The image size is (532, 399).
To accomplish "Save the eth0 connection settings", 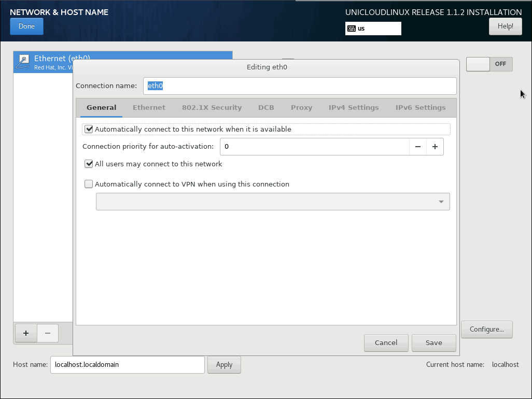I will (434, 343).
